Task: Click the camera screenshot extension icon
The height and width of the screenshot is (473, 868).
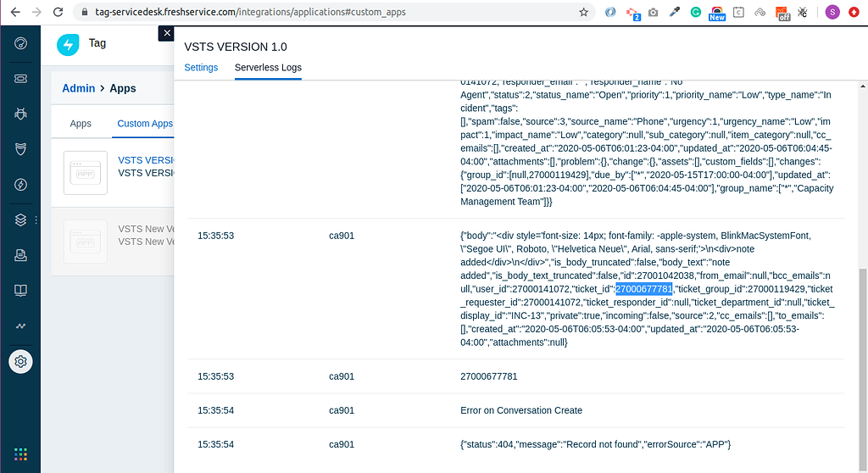Action: [x=654, y=13]
